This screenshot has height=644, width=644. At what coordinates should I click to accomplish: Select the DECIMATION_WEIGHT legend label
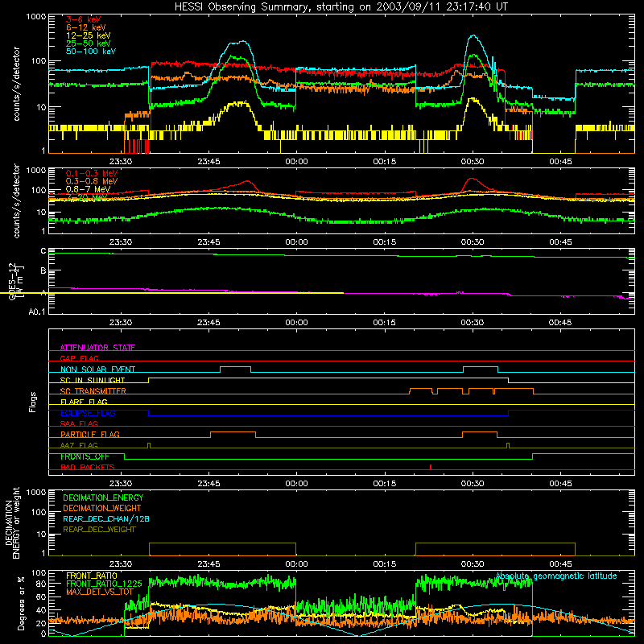(x=102, y=508)
